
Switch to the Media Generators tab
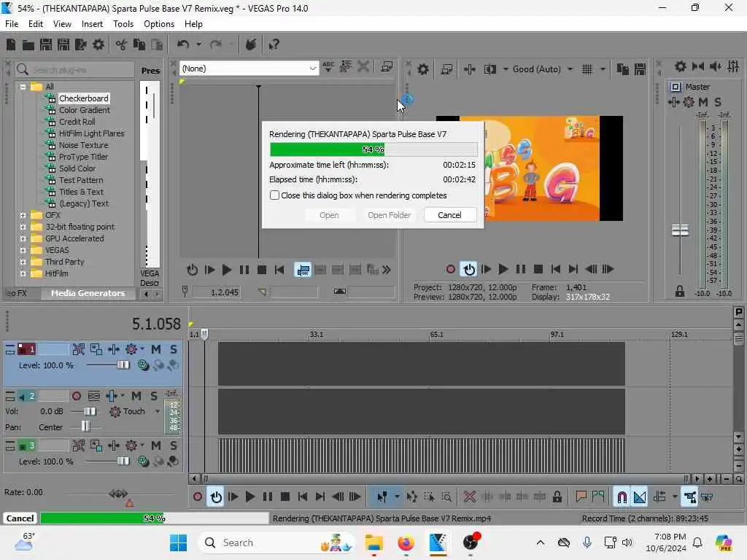(x=88, y=293)
